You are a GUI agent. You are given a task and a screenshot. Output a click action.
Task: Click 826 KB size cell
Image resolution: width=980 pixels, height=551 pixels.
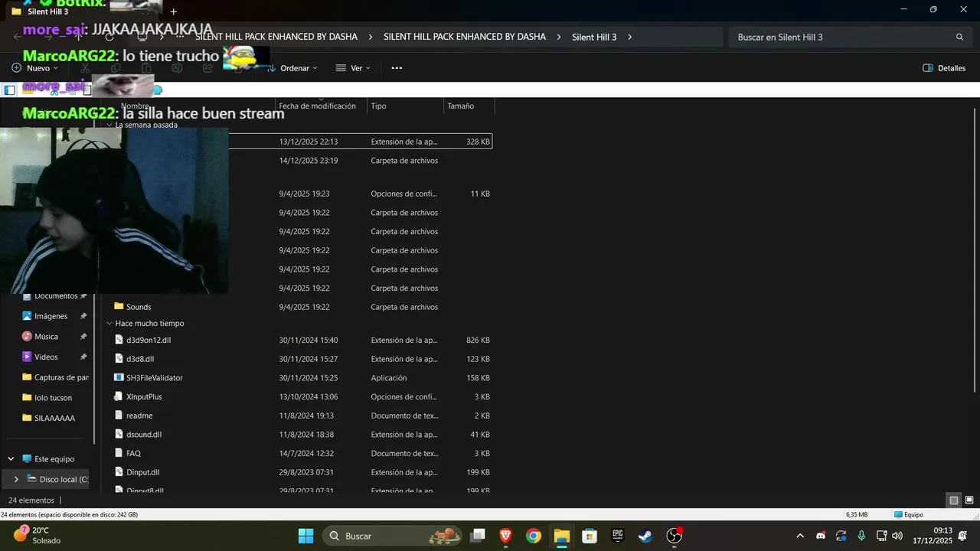[x=478, y=340]
